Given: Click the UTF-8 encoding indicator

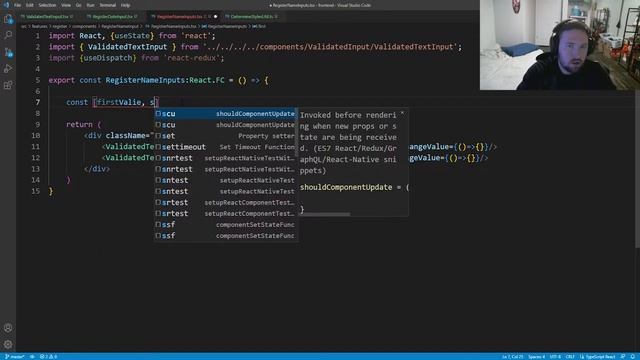Looking at the screenshot, I should [555, 357].
